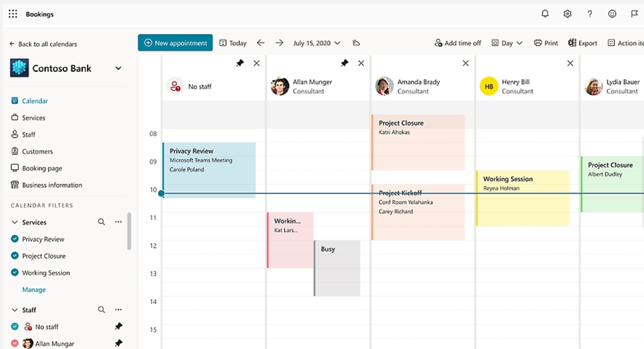Open settings gear icon
The width and height of the screenshot is (644, 349).
coord(567,14)
